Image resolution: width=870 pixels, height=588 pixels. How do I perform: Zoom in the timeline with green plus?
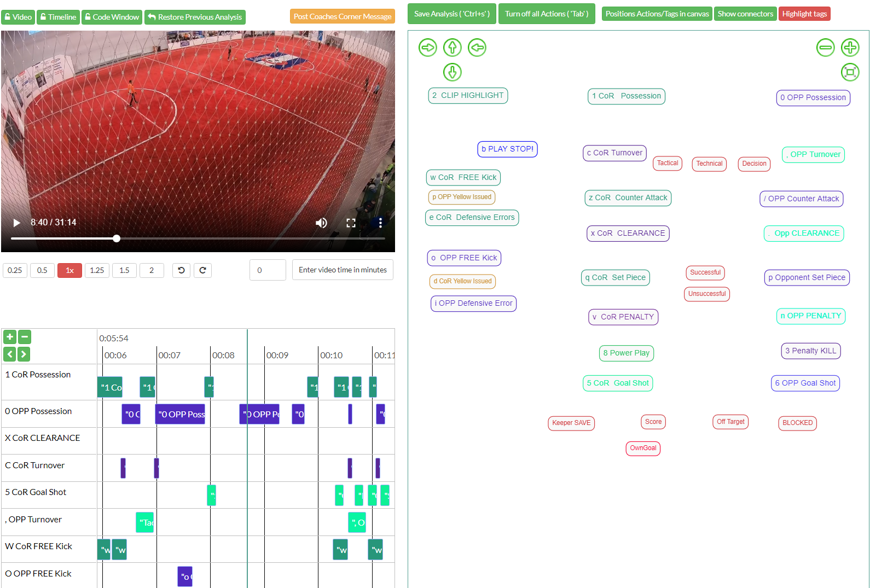(x=10, y=337)
